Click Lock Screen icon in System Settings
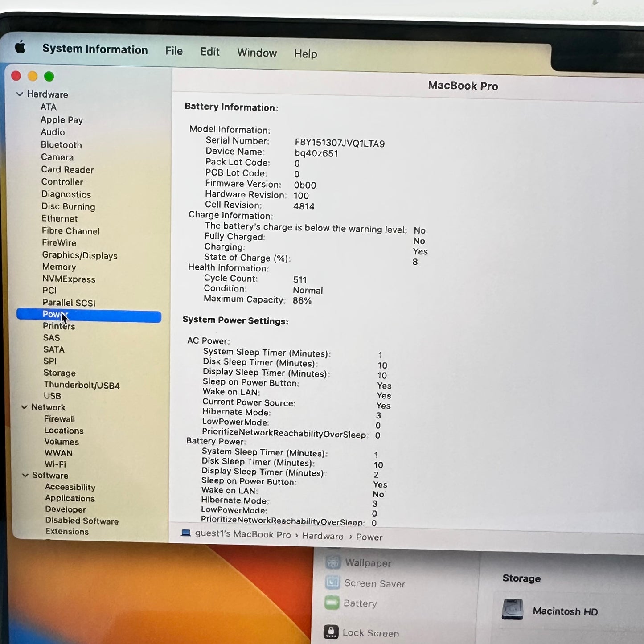This screenshot has width=644, height=644. pos(331,632)
